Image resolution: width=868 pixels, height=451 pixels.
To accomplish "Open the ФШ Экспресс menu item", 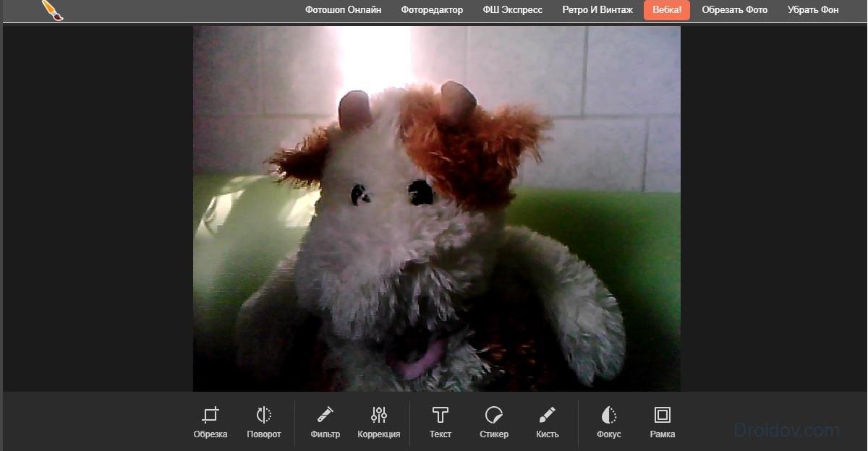I will 513,10.
